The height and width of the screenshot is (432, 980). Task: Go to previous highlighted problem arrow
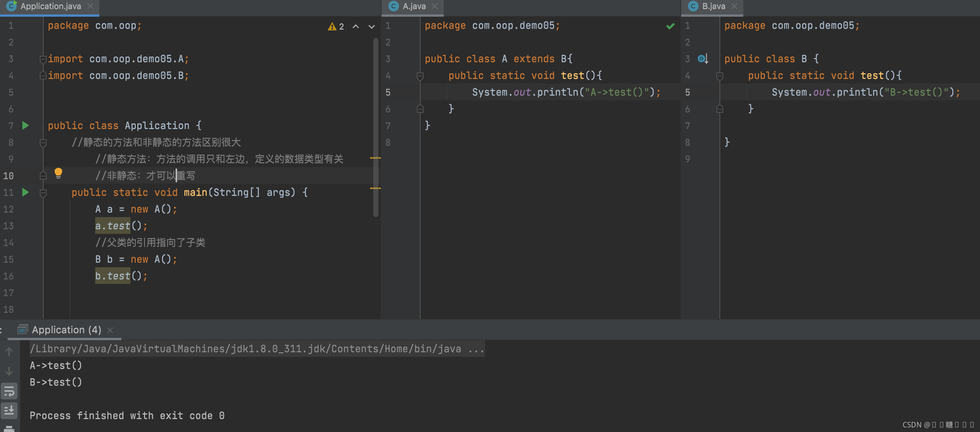point(356,26)
